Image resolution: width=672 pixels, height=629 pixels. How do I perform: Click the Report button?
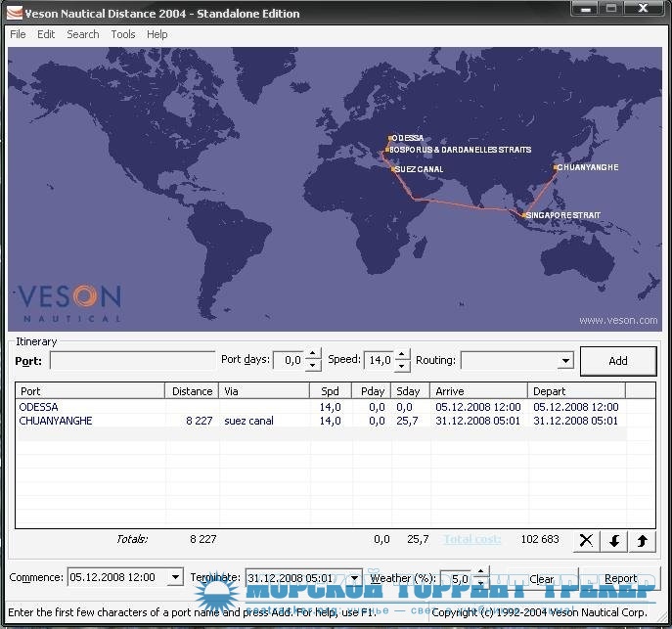pyautogui.click(x=620, y=579)
